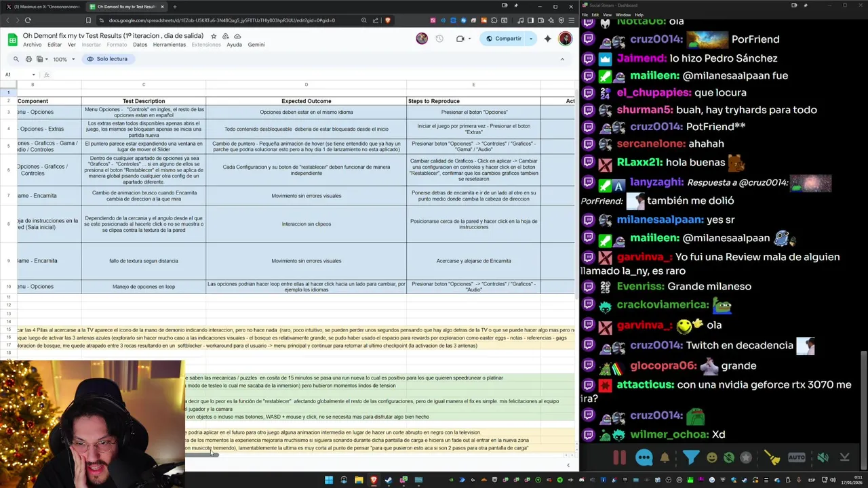Open the File menu in Social Stream

coord(585,14)
